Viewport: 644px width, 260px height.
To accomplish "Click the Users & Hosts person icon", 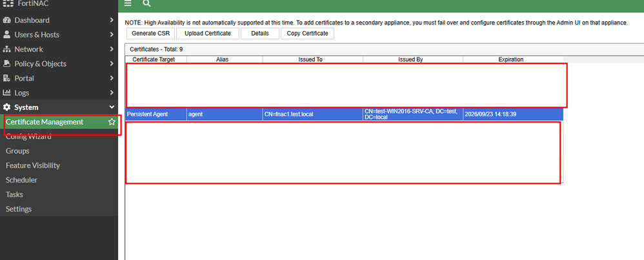I will (x=6, y=34).
